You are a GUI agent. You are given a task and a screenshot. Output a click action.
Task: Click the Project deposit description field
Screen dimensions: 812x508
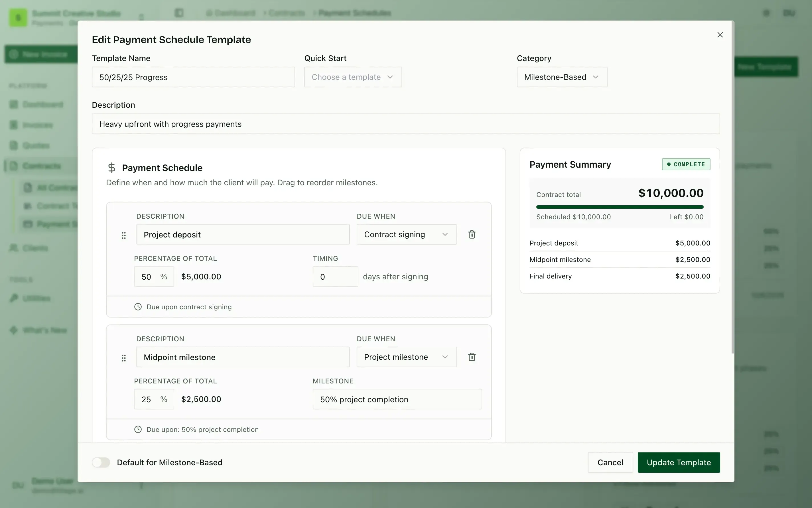coord(243,234)
